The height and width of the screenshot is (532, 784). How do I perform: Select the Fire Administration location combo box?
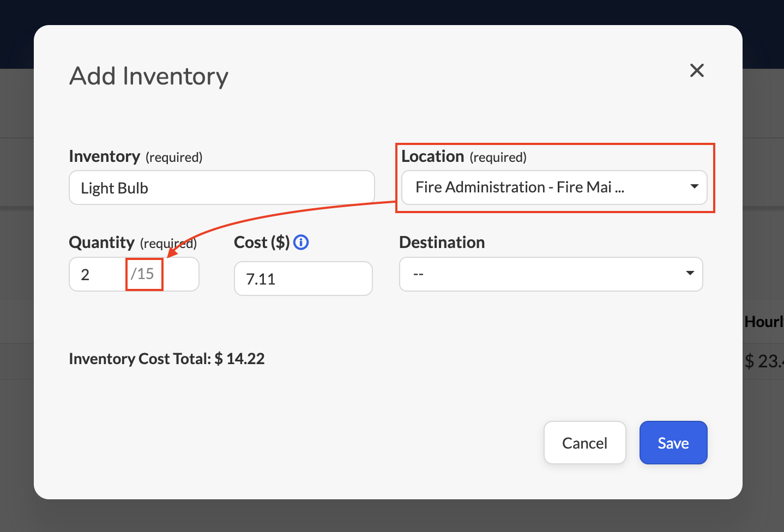pos(554,188)
